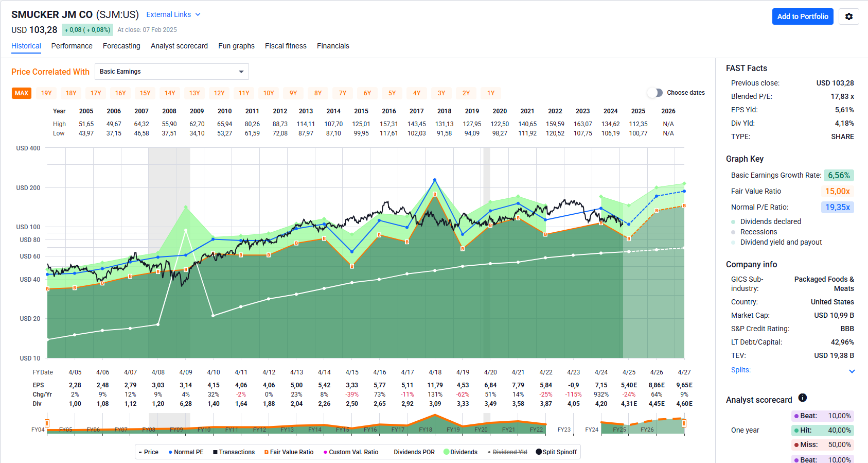The height and width of the screenshot is (463, 868).
Task: Toggle the Price series in legend
Action: [148, 452]
